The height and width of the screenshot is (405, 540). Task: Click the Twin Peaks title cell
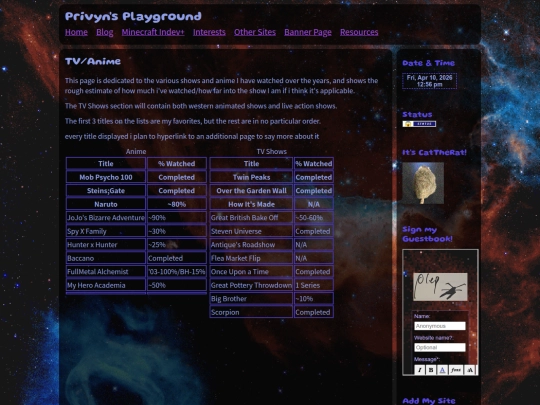click(251, 177)
